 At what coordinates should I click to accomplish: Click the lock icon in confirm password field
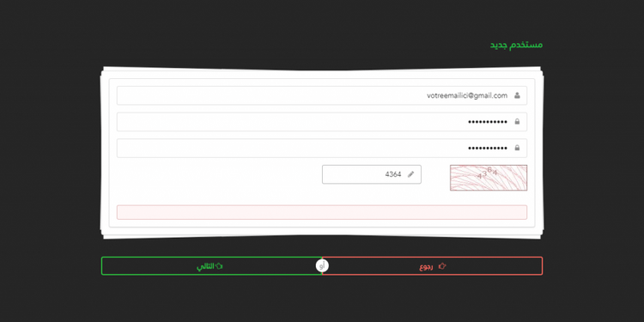tap(517, 148)
